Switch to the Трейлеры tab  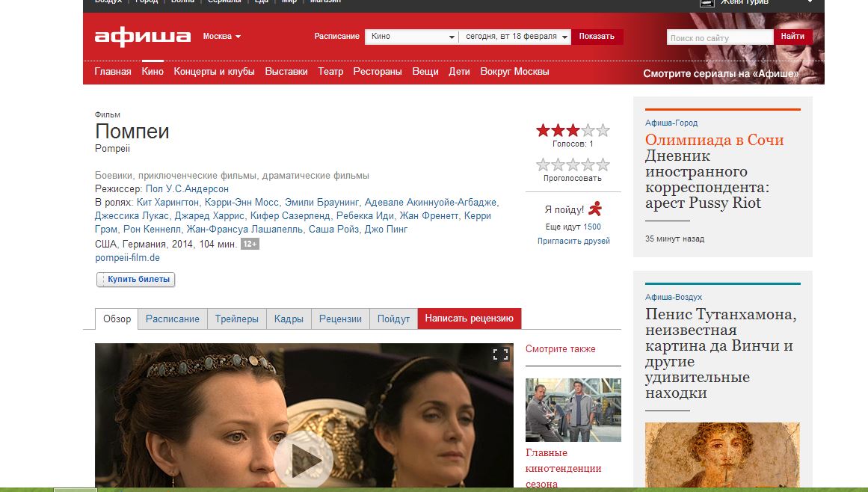[x=237, y=319]
